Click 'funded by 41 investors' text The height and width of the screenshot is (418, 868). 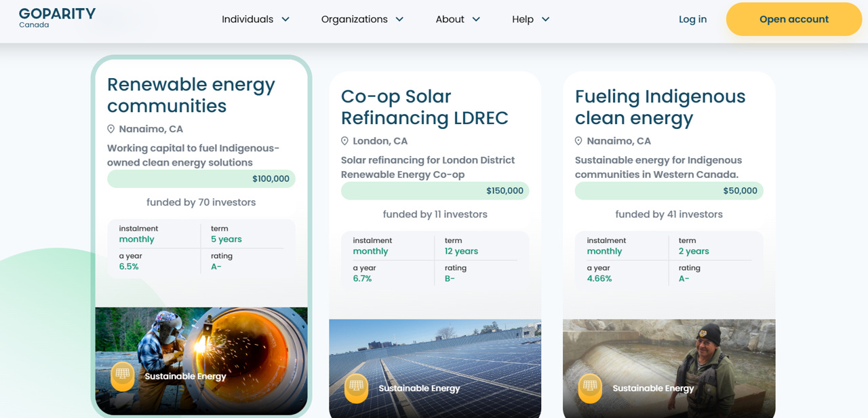point(669,214)
